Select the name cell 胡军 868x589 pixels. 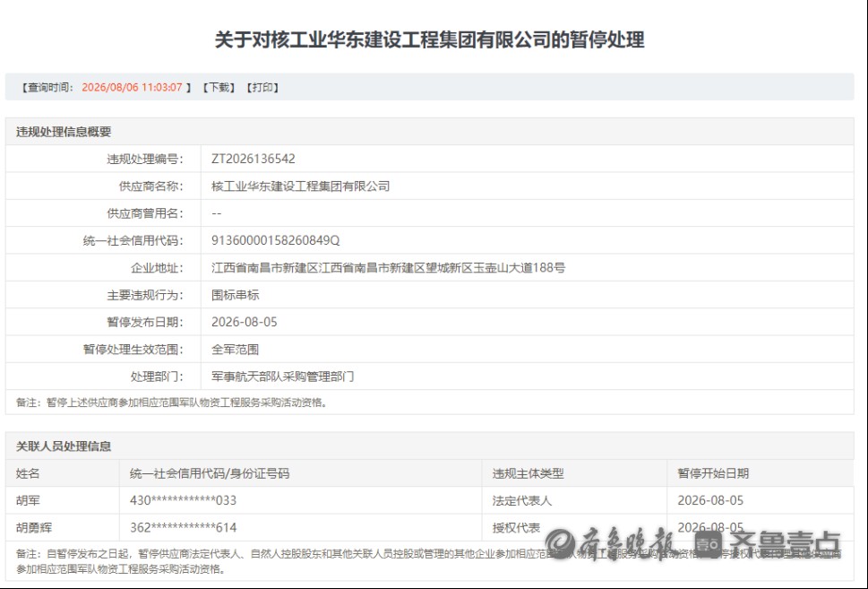(28, 500)
